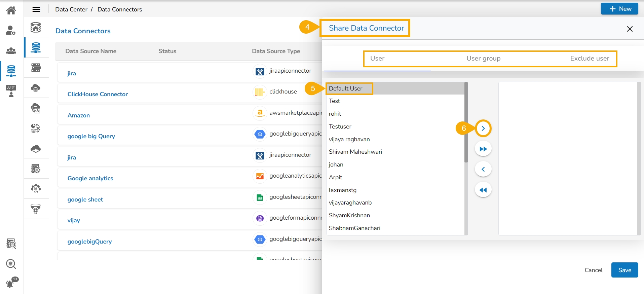Click the user settings sidebar icon
644x294 pixels.
coord(11,31)
